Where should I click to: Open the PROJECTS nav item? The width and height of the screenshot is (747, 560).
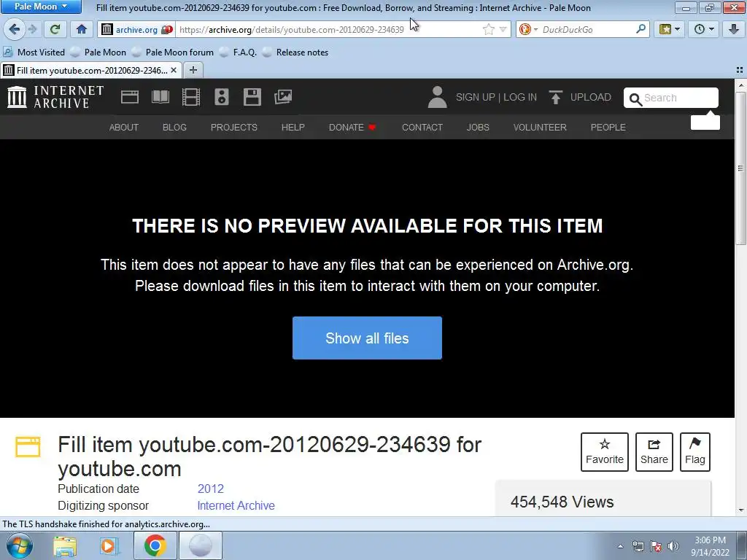coord(234,128)
